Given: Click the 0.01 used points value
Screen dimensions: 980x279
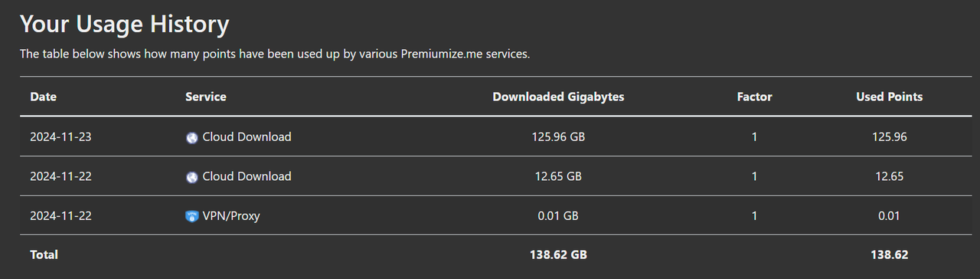Looking at the screenshot, I should 889,216.
